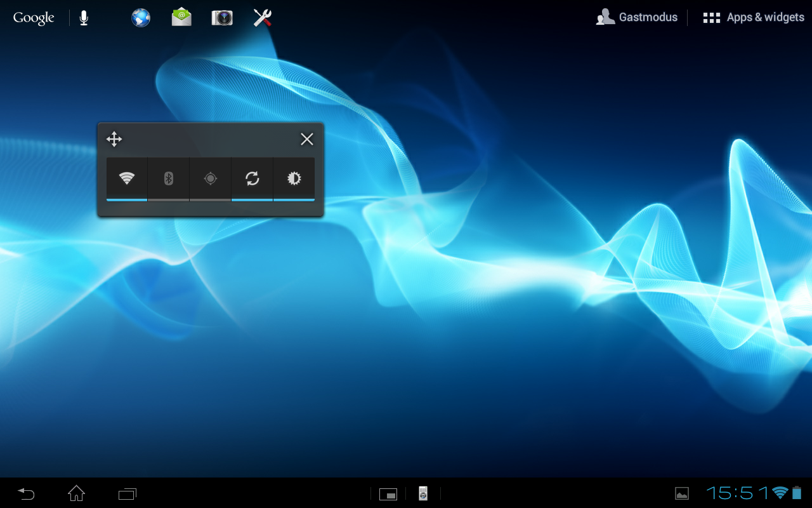
Task: Open the remote control icon in bottom bar
Action: (x=423, y=493)
